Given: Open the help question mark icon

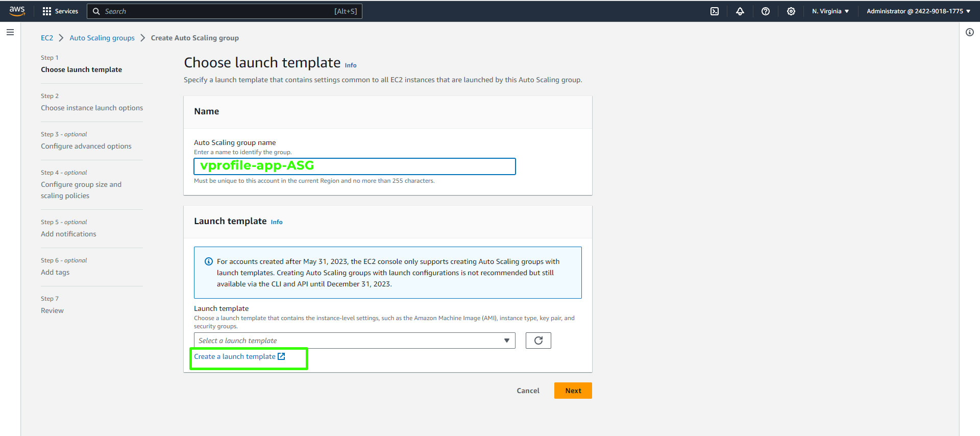Looking at the screenshot, I should point(766,11).
